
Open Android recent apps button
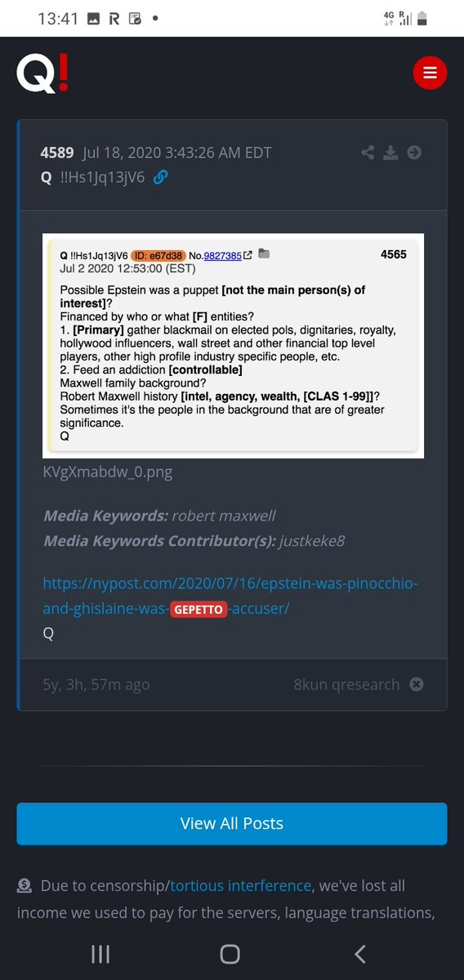[x=100, y=954]
